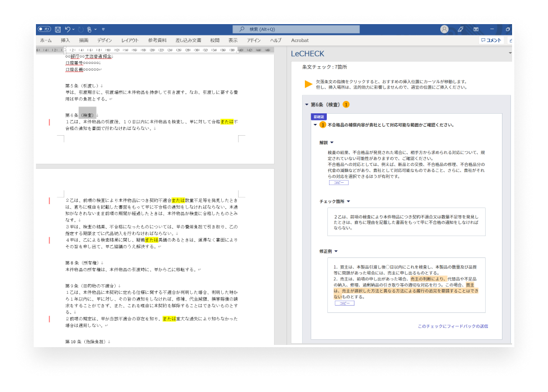Screen dimensions: 548x392
Task: Click the search box (Alt+Q)
Action: [x=296, y=29]
